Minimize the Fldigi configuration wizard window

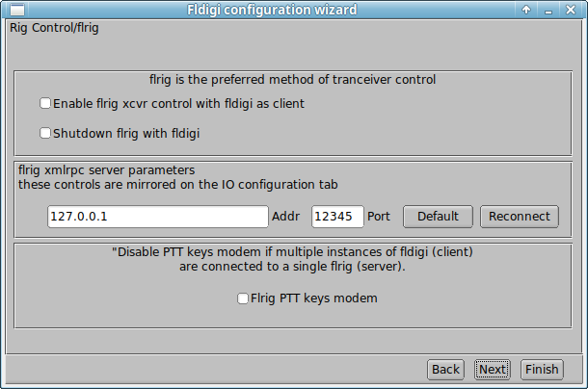tap(548, 11)
